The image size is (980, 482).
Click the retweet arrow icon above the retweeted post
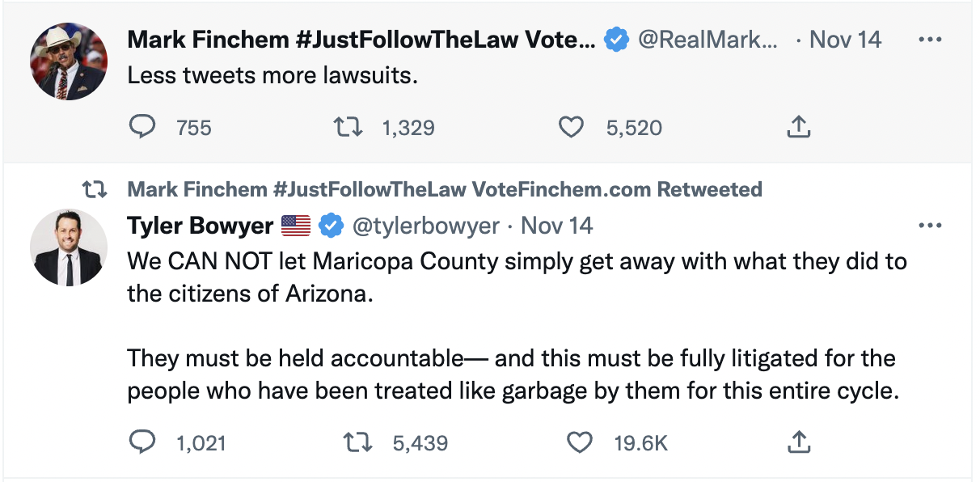[96, 188]
